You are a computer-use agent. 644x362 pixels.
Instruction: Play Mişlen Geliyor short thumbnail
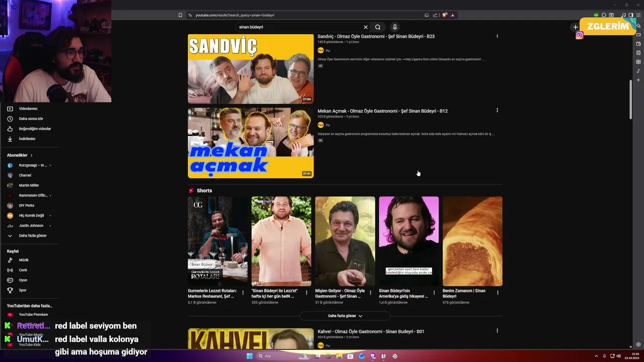tap(345, 241)
